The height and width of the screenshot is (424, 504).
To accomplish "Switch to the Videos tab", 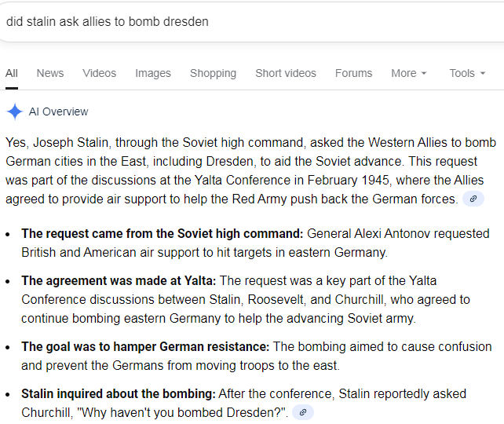I will pyautogui.click(x=100, y=73).
